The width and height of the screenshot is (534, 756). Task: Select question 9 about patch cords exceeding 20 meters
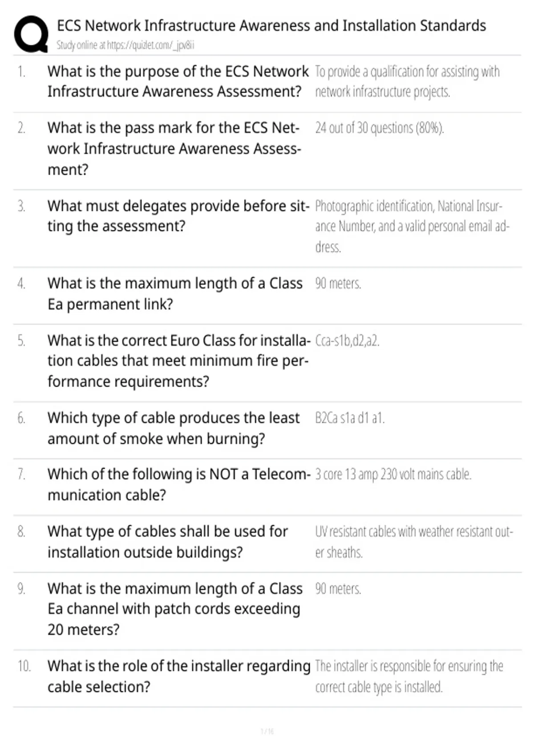[x=175, y=609]
